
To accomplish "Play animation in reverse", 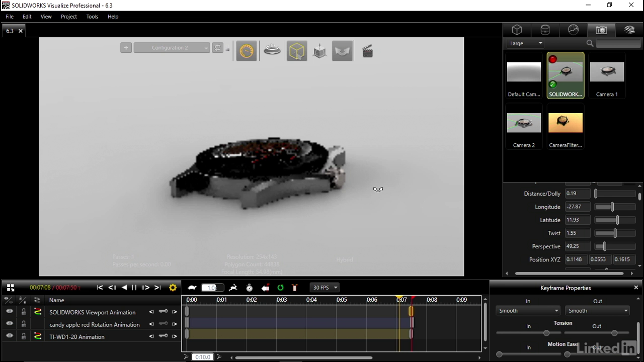I will click(x=124, y=288).
